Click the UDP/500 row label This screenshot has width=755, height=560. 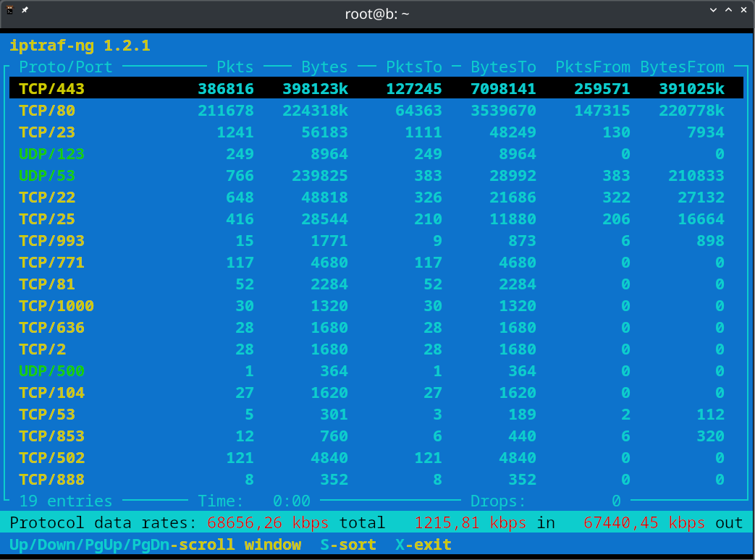pos(51,371)
